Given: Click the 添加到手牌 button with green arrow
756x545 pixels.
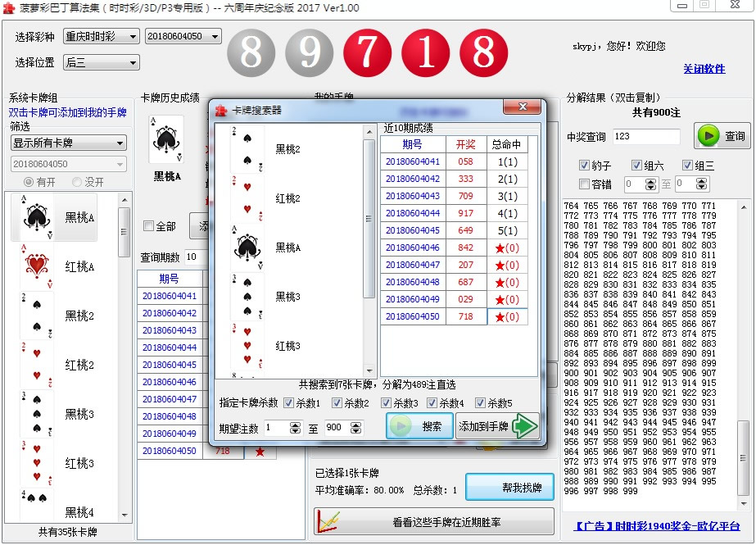Looking at the screenshot, I should click(x=498, y=426).
